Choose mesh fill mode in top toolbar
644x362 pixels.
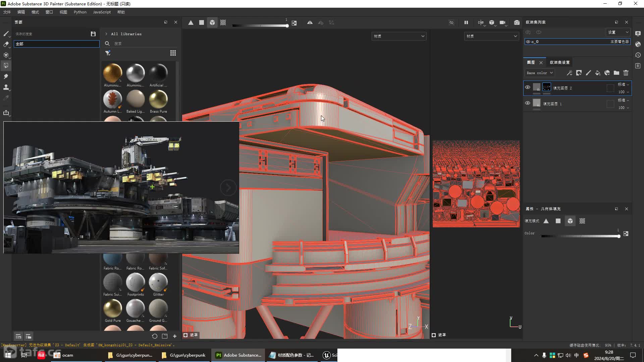212,22
